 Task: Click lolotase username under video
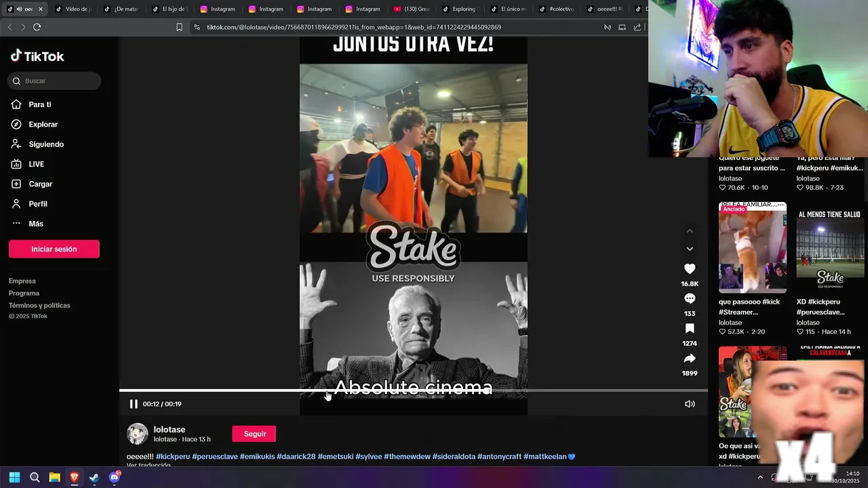170,430
